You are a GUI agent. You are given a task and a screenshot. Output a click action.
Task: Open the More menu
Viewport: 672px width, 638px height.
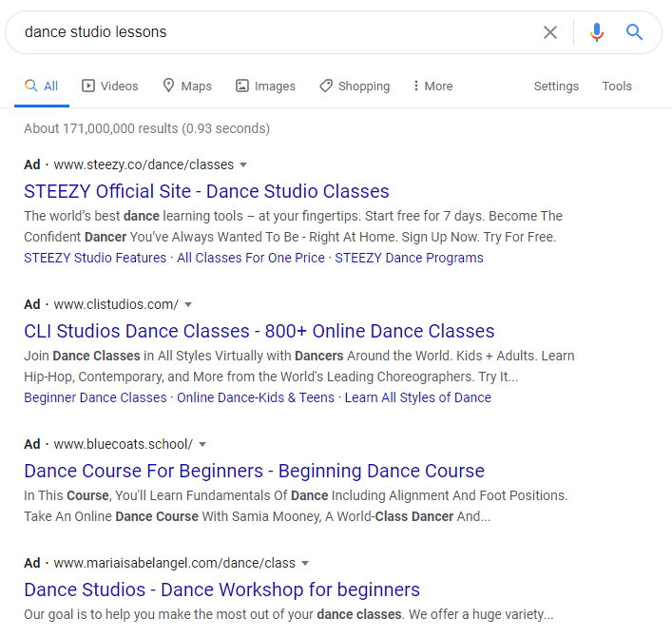tap(433, 87)
